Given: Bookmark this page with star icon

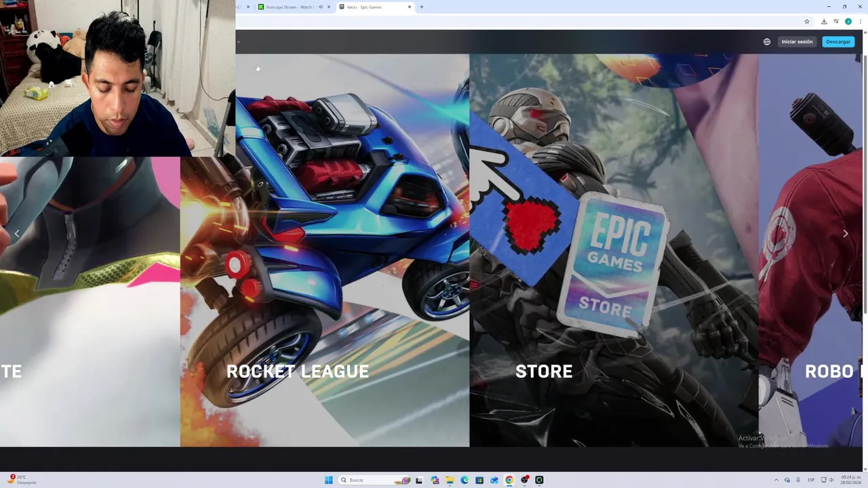Looking at the screenshot, I should point(807,22).
